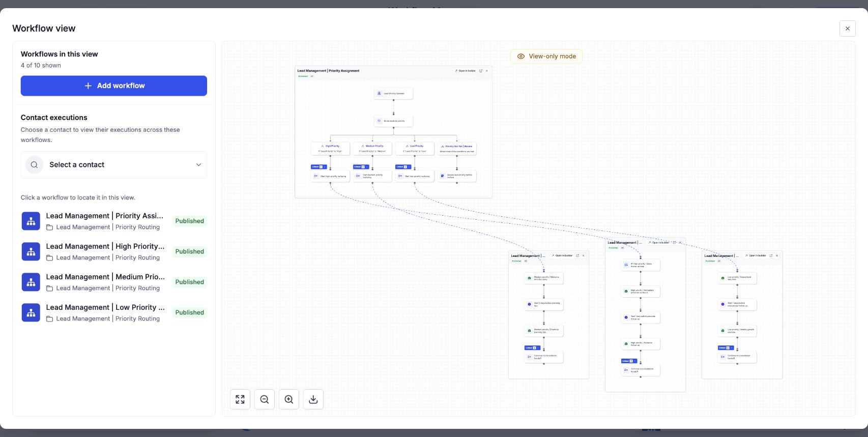Open the Select a contact dropdown
This screenshot has height=437, width=868.
pos(114,165)
